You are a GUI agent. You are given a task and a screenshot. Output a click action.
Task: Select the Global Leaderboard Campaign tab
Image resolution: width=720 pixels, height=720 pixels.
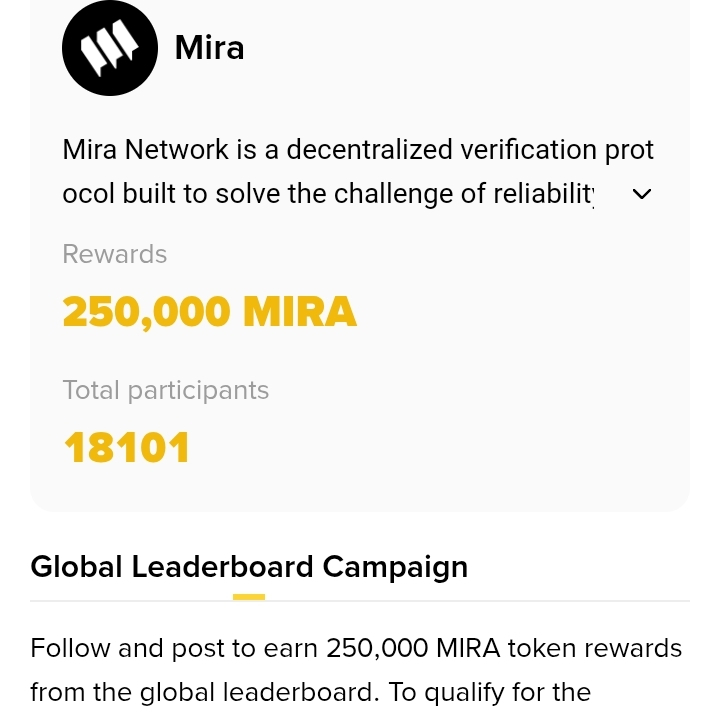click(249, 567)
